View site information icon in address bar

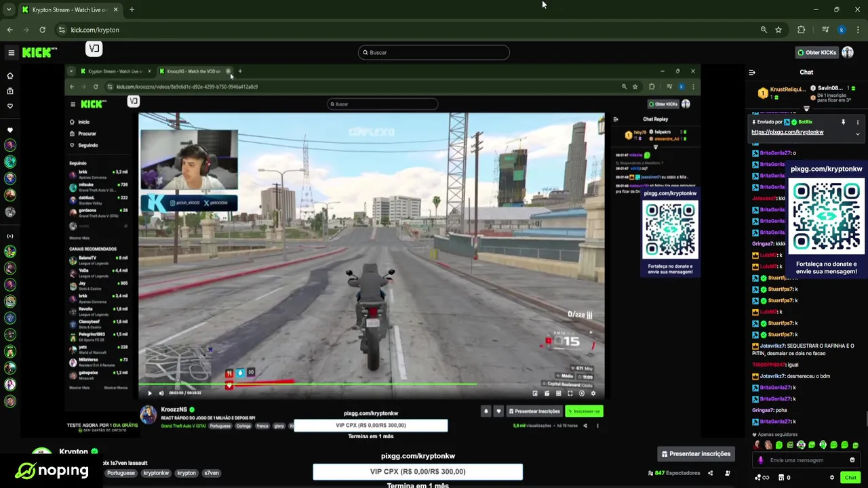click(62, 30)
